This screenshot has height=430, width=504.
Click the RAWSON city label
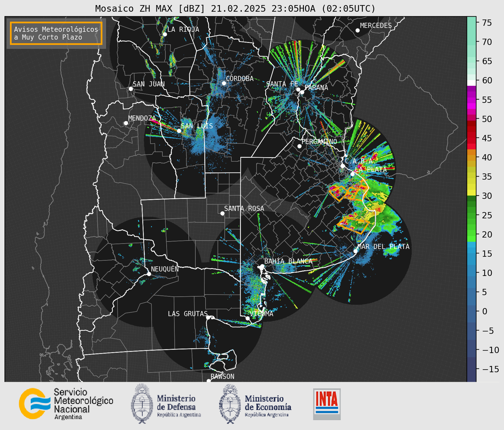(x=222, y=376)
